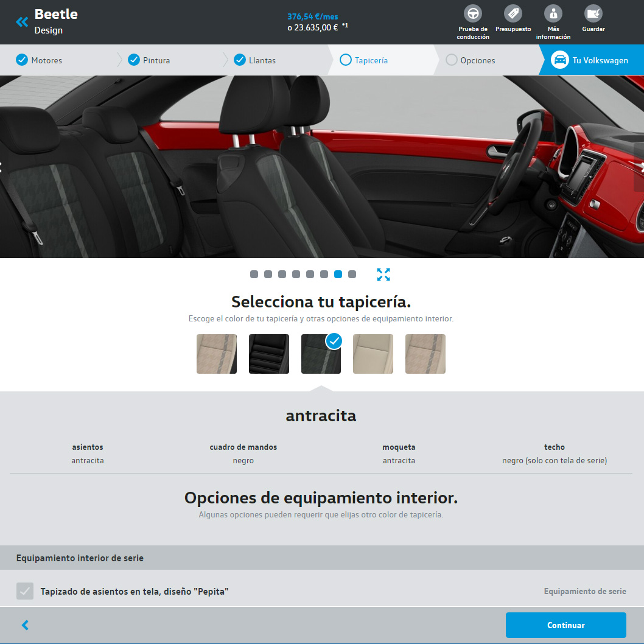Click the Tapizado de asientos en tela text

click(134, 591)
